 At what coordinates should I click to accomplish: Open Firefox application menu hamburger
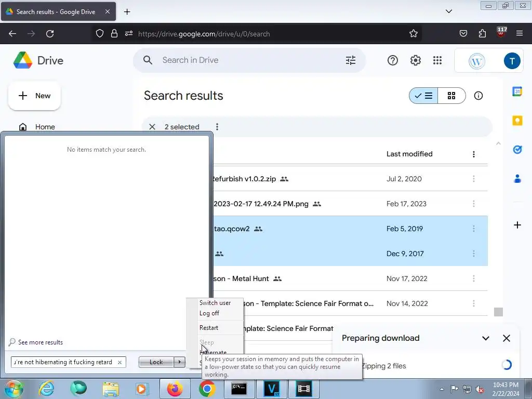520,34
